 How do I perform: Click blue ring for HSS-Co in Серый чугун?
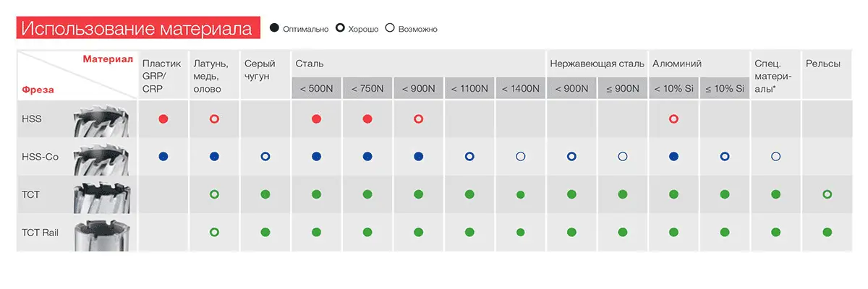pos(265,156)
